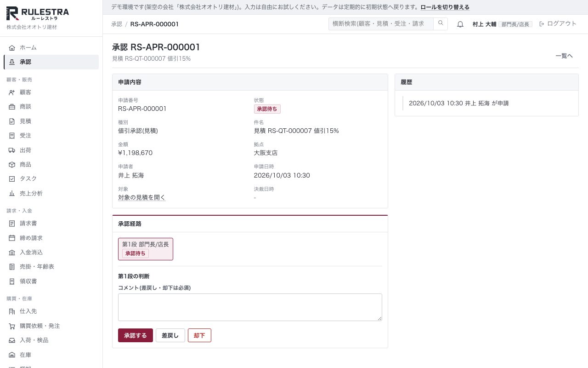This screenshot has height=368, width=588.
Task: Click the 承認 stamp icon in sidebar
Action: (12, 62)
